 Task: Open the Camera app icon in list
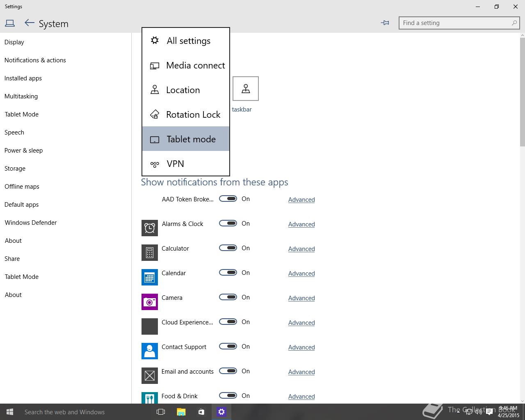tap(150, 302)
